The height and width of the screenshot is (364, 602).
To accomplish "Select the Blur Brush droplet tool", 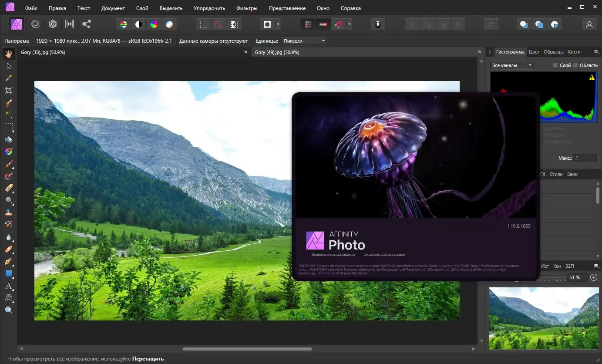I will [x=8, y=237].
